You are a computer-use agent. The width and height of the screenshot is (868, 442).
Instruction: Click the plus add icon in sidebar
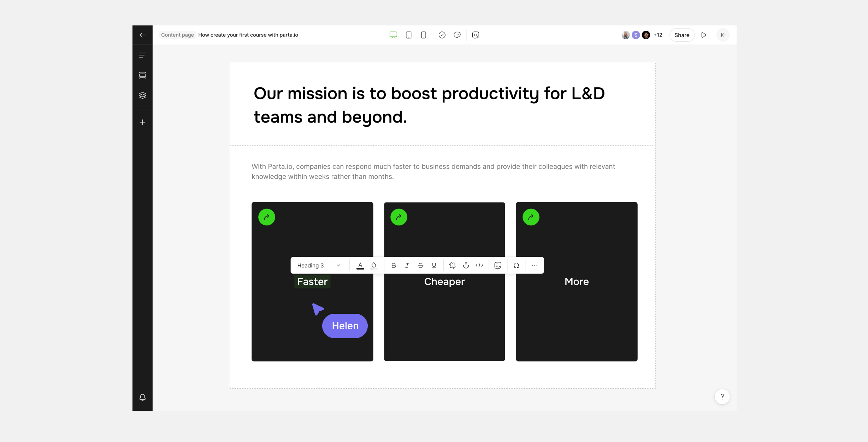click(142, 122)
